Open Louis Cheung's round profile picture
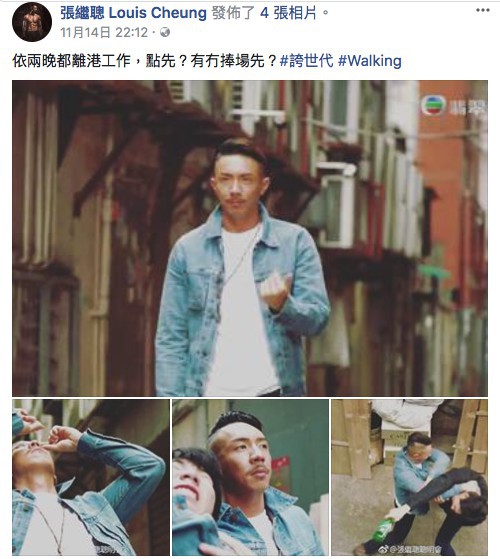The height and width of the screenshot is (559, 500). (x=32, y=22)
